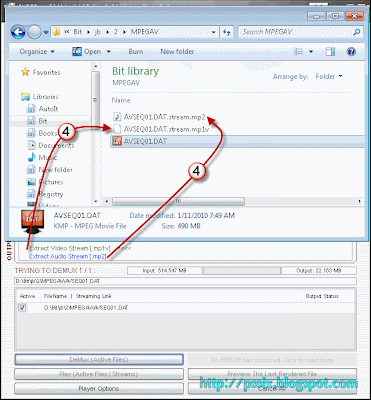The width and height of the screenshot is (371, 400).
Task: Open the Documents library in sidebar
Action: pyautogui.click(x=56, y=145)
